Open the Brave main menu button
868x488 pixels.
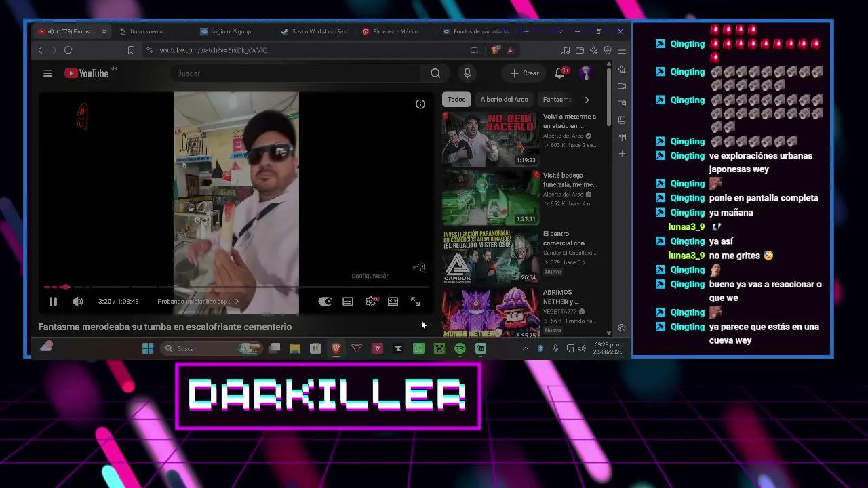pos(622,50)
